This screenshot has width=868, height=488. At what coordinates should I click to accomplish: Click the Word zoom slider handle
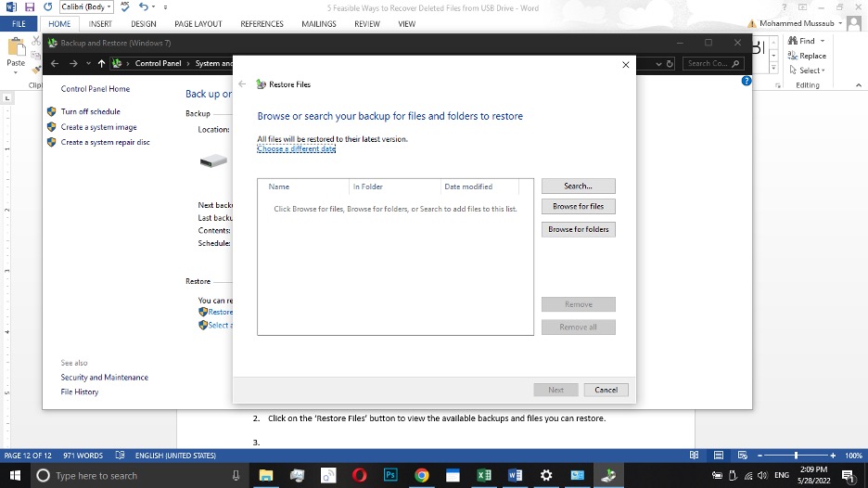coord(796,456)
